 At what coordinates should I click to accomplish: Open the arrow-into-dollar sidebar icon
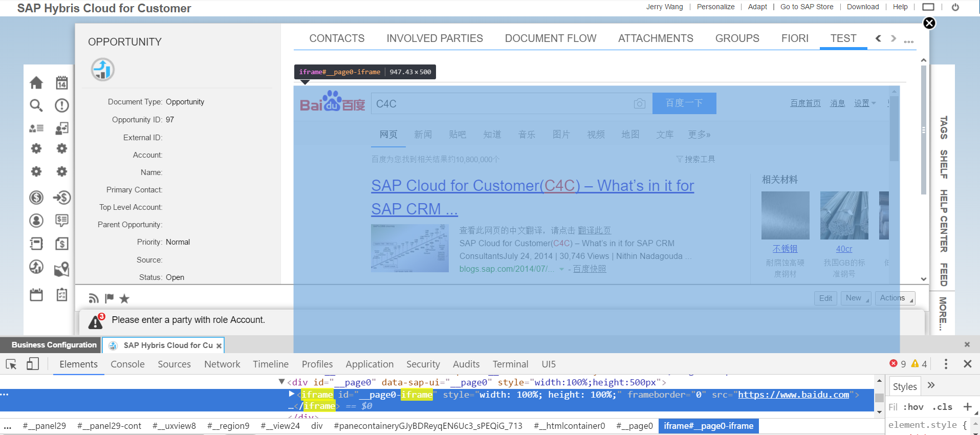pos(62,197)
